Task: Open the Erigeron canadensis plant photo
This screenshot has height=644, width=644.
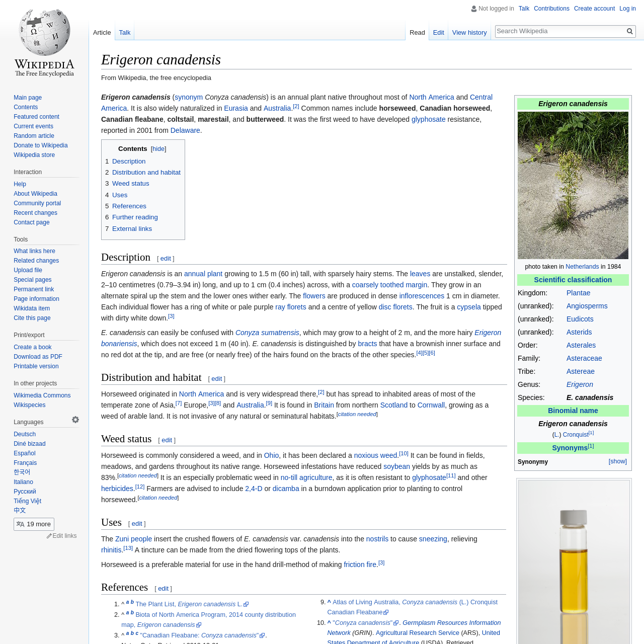Action: 573,185
